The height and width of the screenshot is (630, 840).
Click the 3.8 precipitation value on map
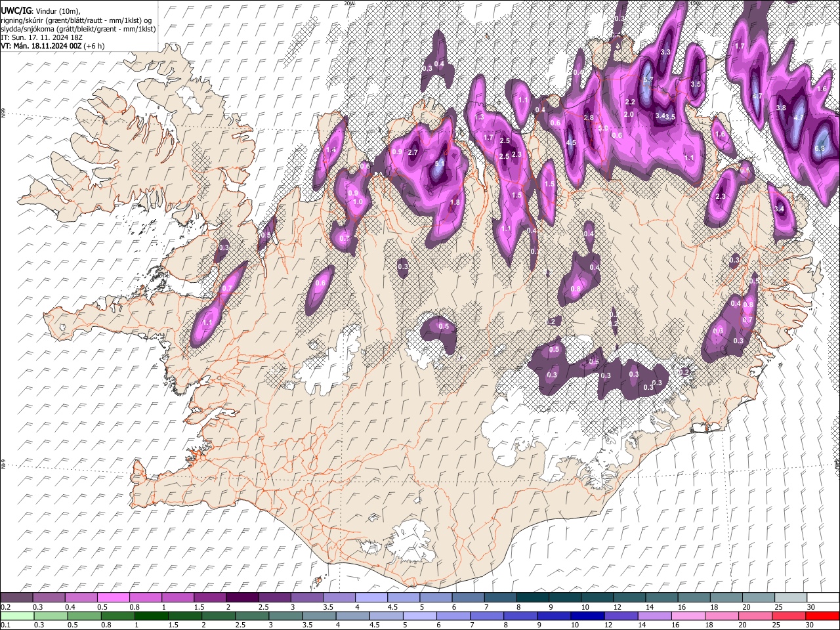781,108
